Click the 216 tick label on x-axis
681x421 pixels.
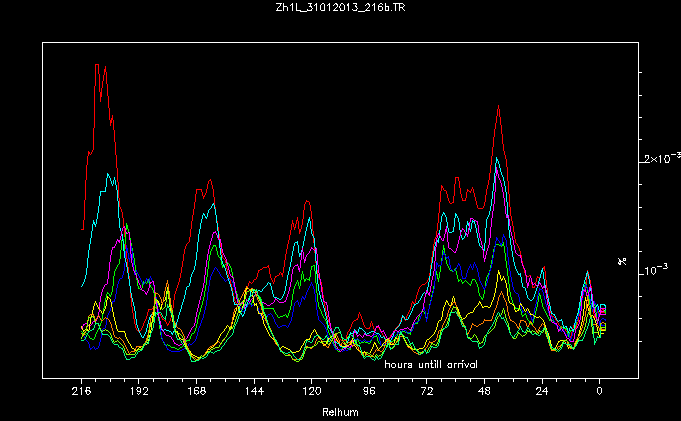[x=81, y=395]
